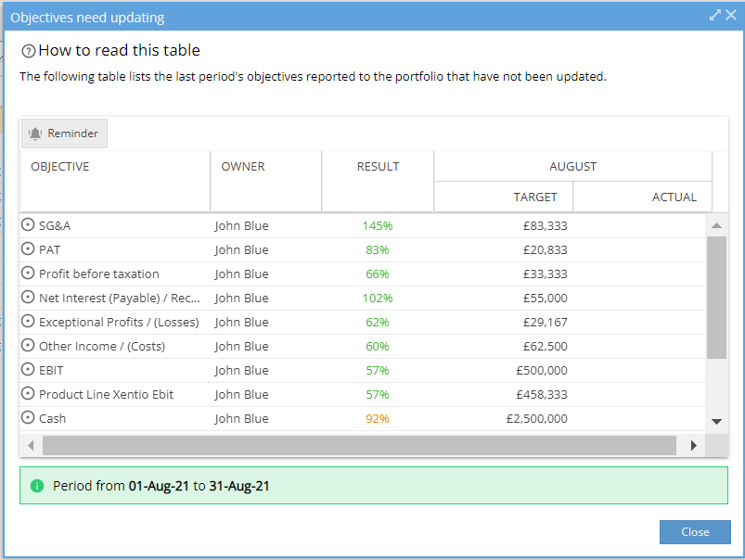This screenshot has width=745, height=560.
Task: Click the 31-Aug-21 end date text
Action: (x=239, y=486)
